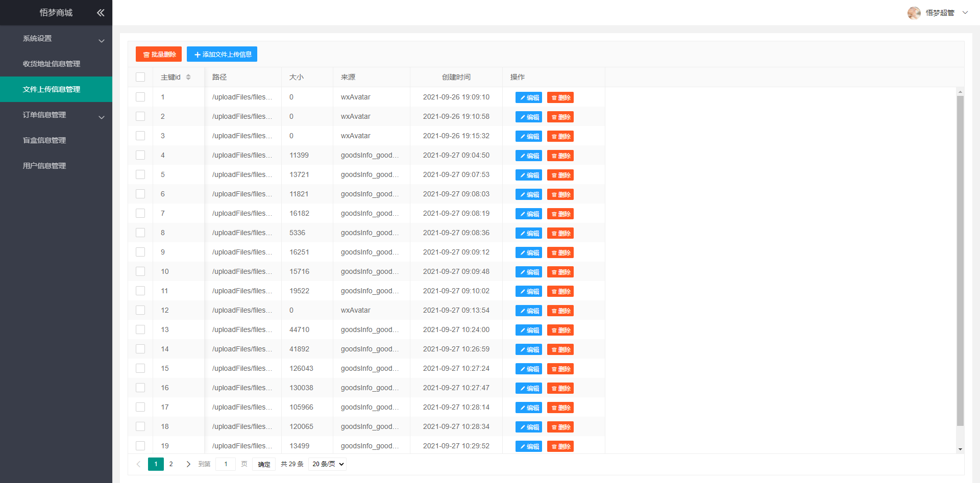Edit the record with id 16

click(x=529, y=388)
